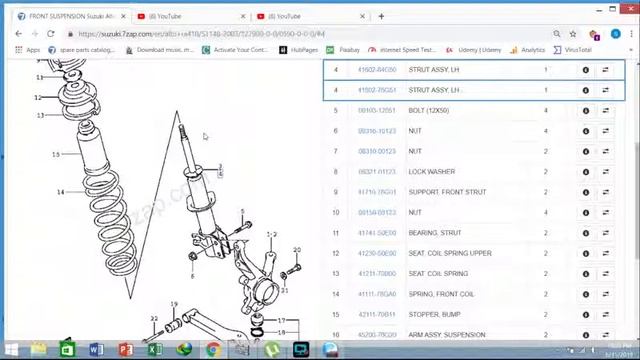Click swap arrows icon for BOLT (12X50)
640x360 pixels.
pos(606,111)
